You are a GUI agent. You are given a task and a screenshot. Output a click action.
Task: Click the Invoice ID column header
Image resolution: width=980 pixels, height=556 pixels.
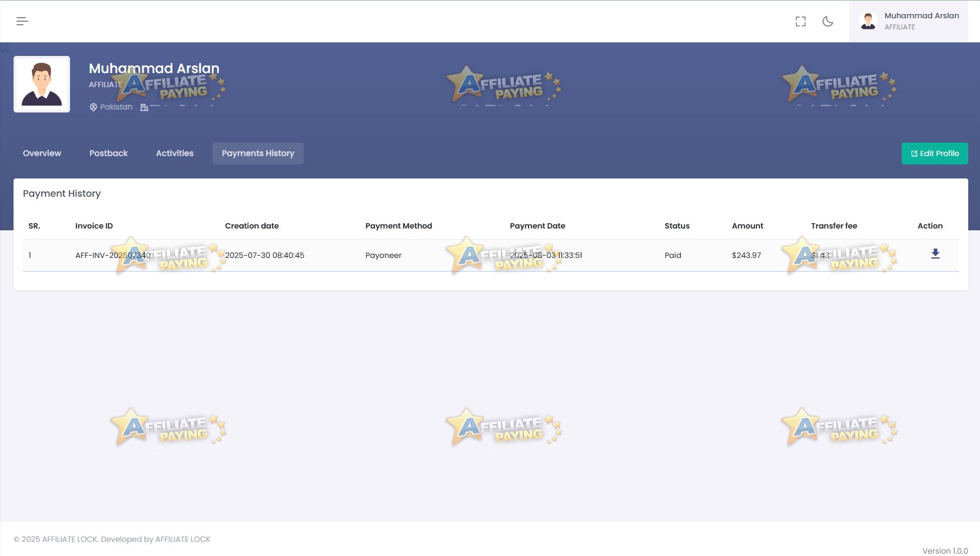(94, 226)
